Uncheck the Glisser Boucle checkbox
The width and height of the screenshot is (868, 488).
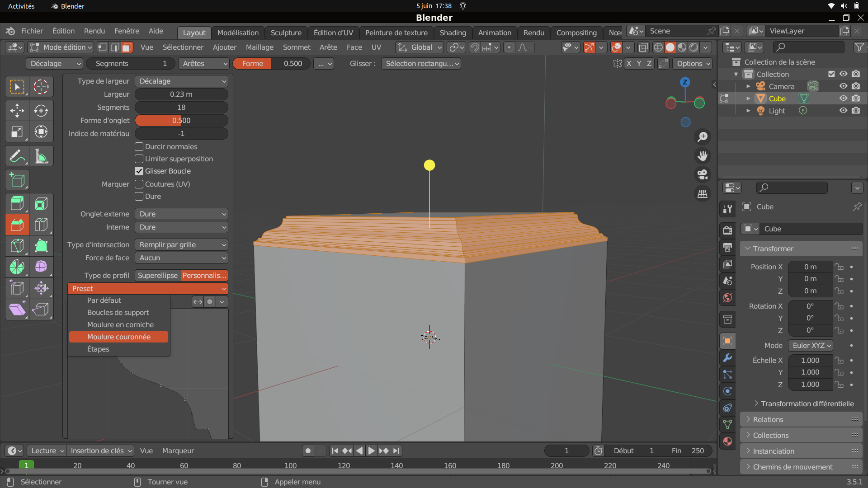click(x=139, y=171)
